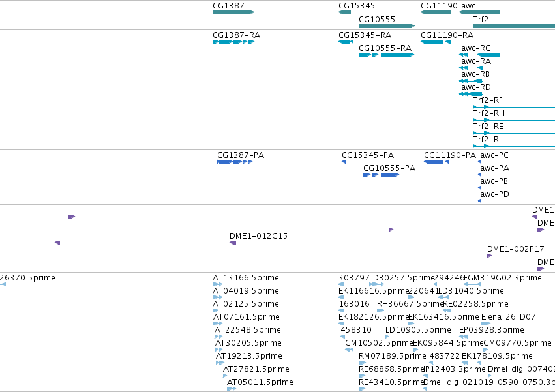Viewport: 555px width, 392px height.
Task: Select the 163016 EST label
Action: click(x=354, y=304)
